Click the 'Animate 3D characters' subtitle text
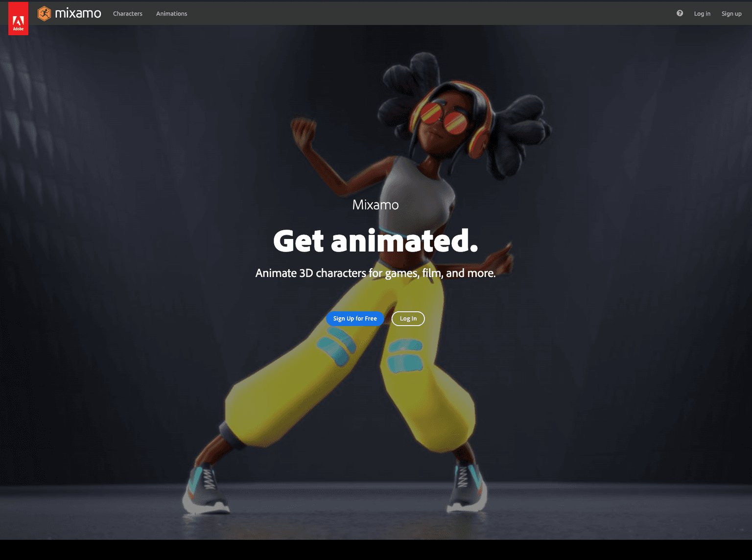752x560 pixels. click(x=376, y=273)
